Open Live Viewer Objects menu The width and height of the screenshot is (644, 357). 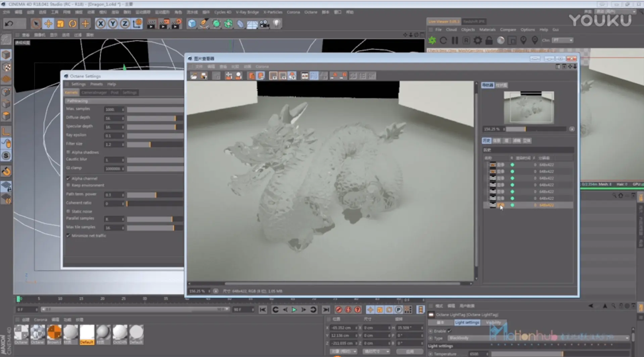tap(468, 30)
